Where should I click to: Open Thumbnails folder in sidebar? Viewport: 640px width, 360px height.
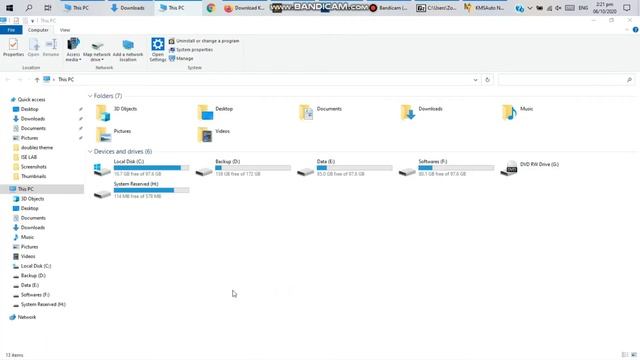pos(33,176)
